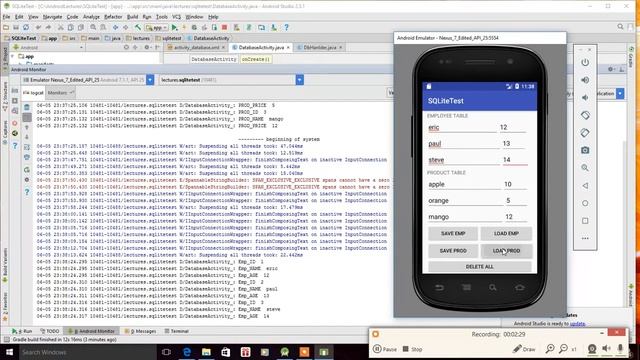Open the Refactor menu
The height and width of the screenshot is (360, 640).
tap(113, 17)
